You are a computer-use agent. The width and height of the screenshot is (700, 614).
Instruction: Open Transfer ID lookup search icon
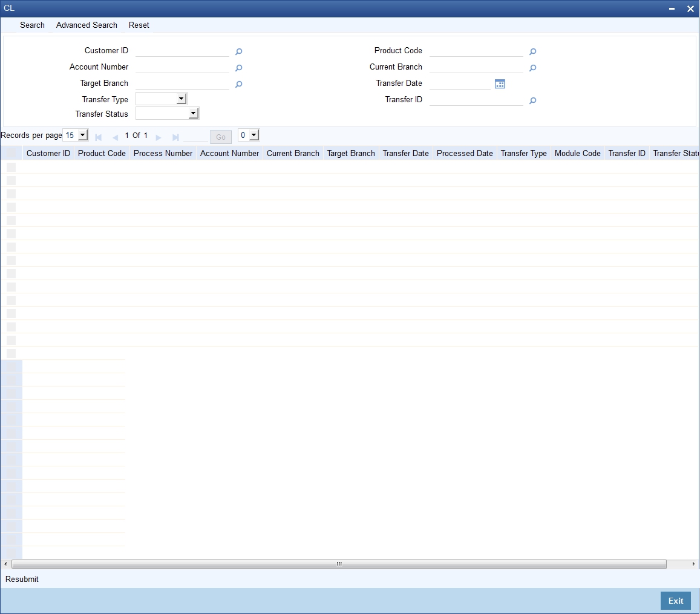coord(532,101)
